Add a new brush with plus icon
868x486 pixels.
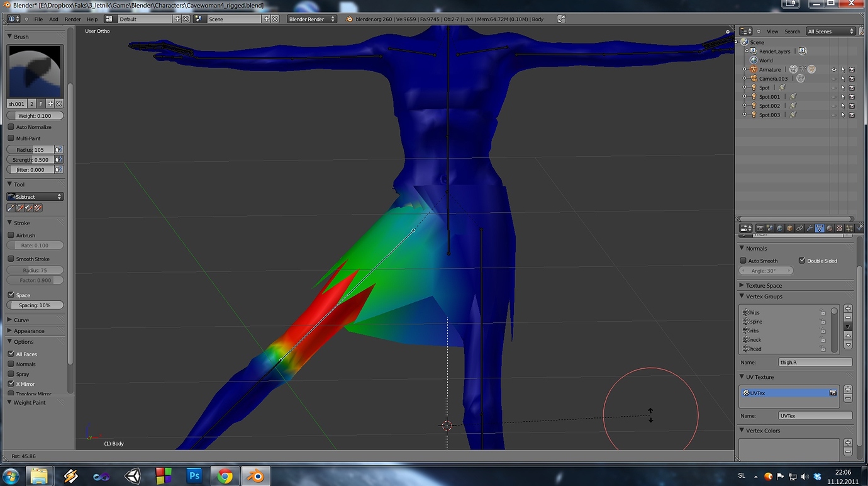click(x=50, y=104)
